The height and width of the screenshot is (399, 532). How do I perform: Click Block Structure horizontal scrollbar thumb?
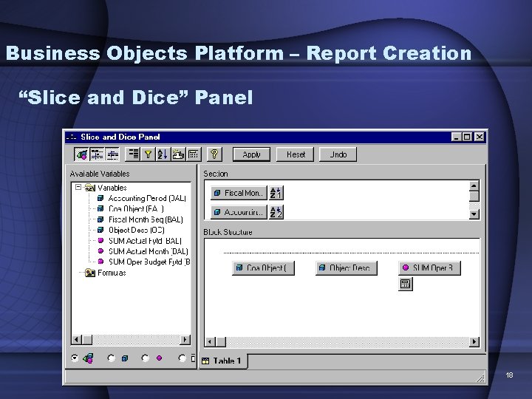click(220, 341)
